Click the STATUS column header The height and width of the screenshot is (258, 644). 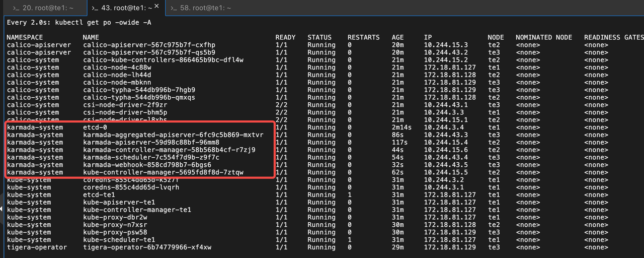tap(319, 38)
